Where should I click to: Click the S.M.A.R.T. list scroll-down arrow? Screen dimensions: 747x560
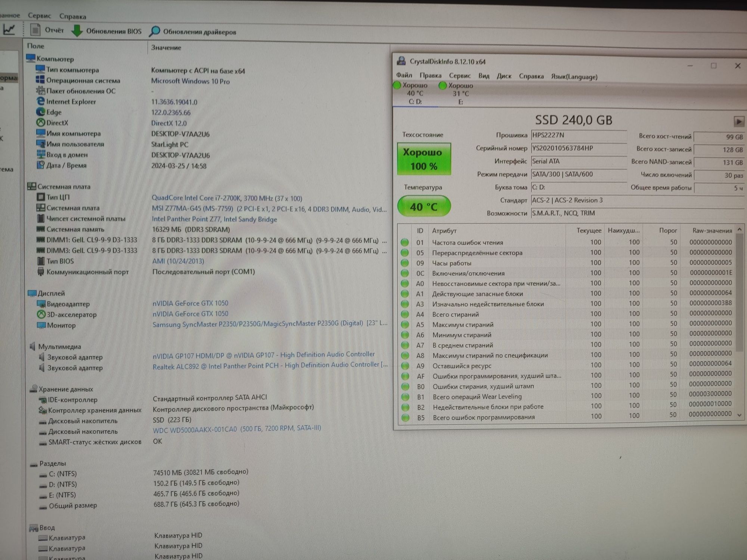pyautogui.click(x=740, y=414)
